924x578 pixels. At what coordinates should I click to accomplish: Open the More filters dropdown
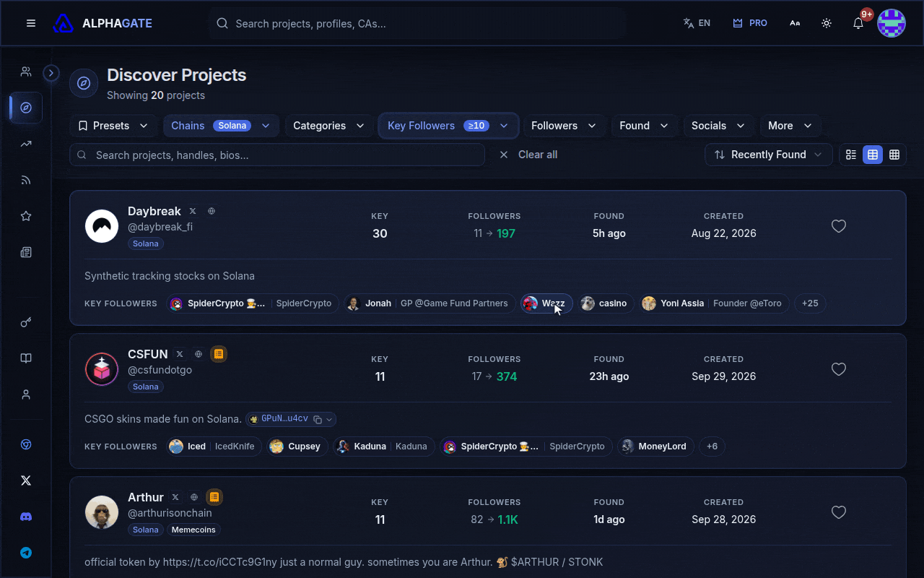pyautogui.click(x=790, y=126)
